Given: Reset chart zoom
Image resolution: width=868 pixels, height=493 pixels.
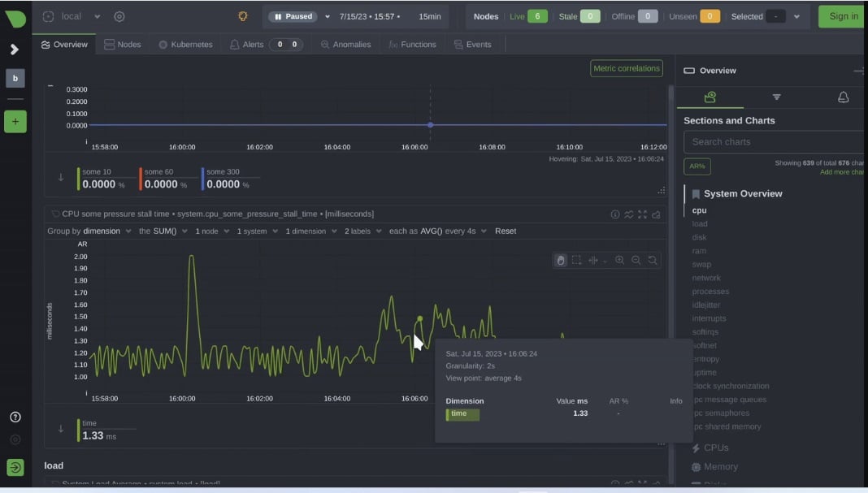Looking at the screenshot, I should [x=653, y=261].
